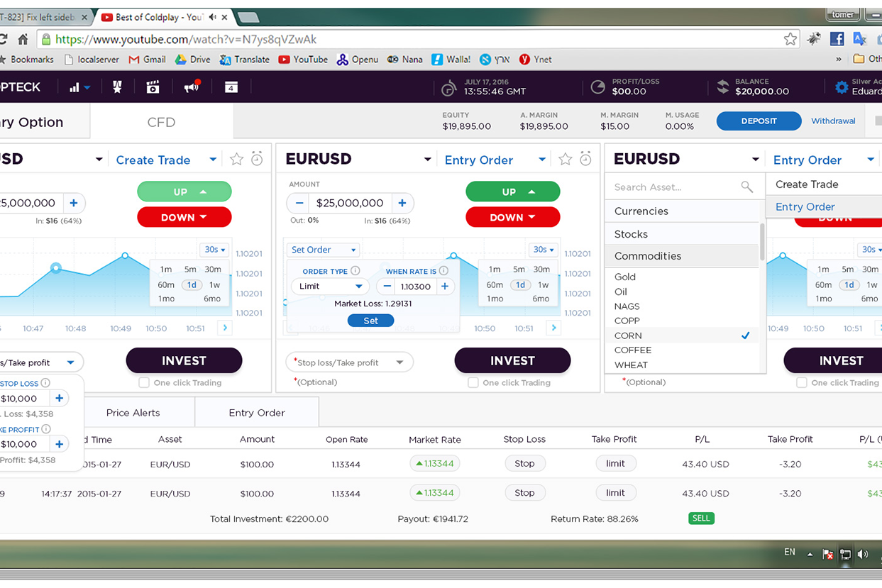Show When Rate Is info icon
The image size is (882, 588).
pyautogui.click(x=443, y=271)
